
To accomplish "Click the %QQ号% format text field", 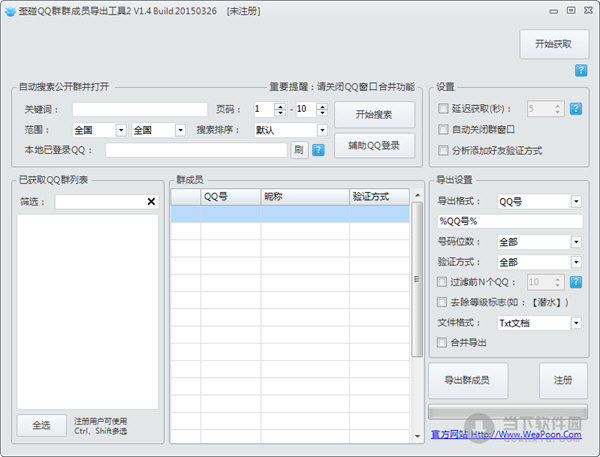I will (x=510, y=221).
